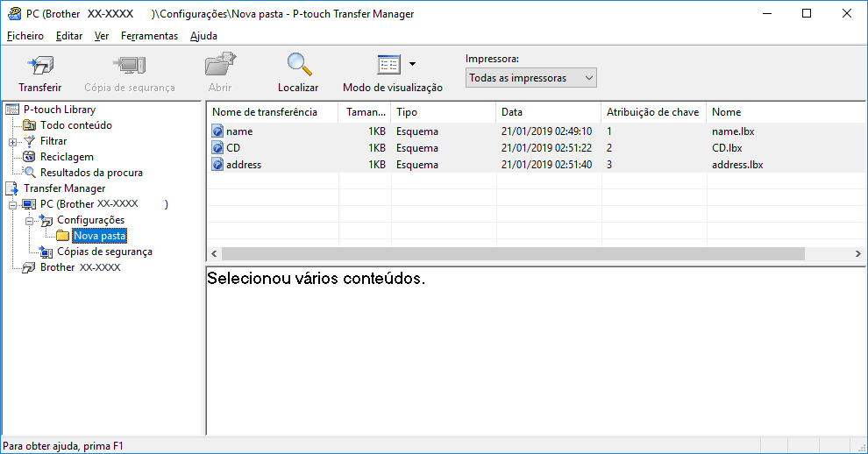This screenshot has width=868, height=454.
Task: Open the Ver menu
Action: tap(102, 36)
